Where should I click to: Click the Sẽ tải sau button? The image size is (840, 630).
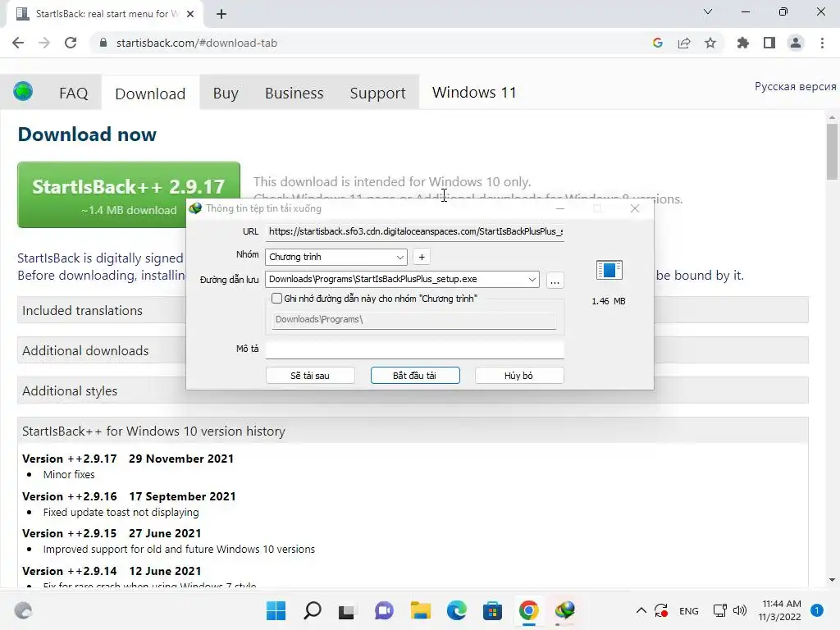click(x=310, y=376)
